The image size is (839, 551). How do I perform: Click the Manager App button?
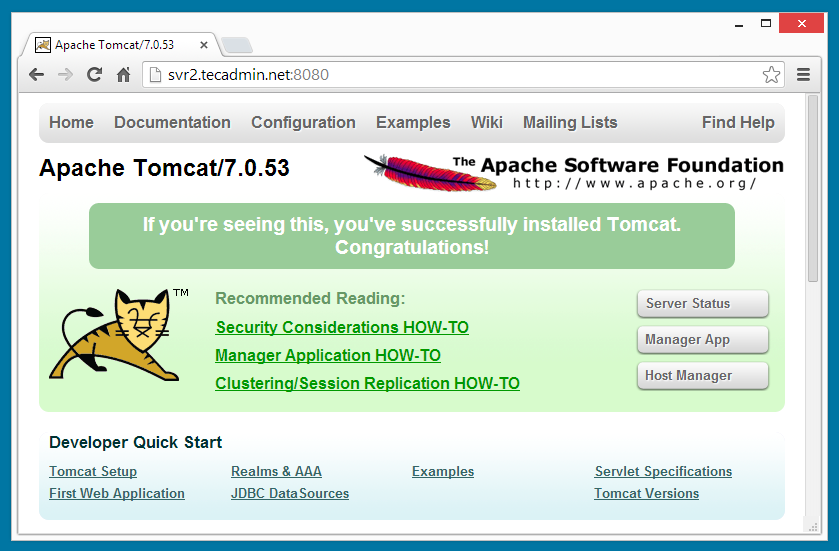tap(703, 340)
